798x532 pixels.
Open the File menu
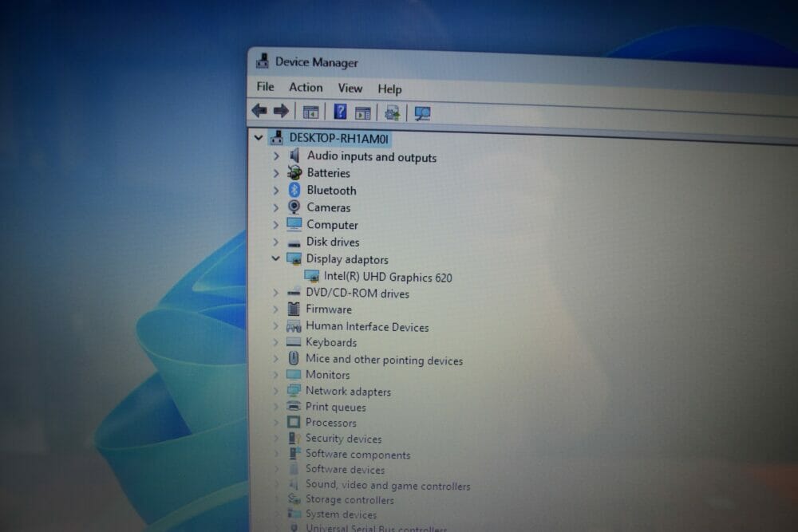pos(265,86)
